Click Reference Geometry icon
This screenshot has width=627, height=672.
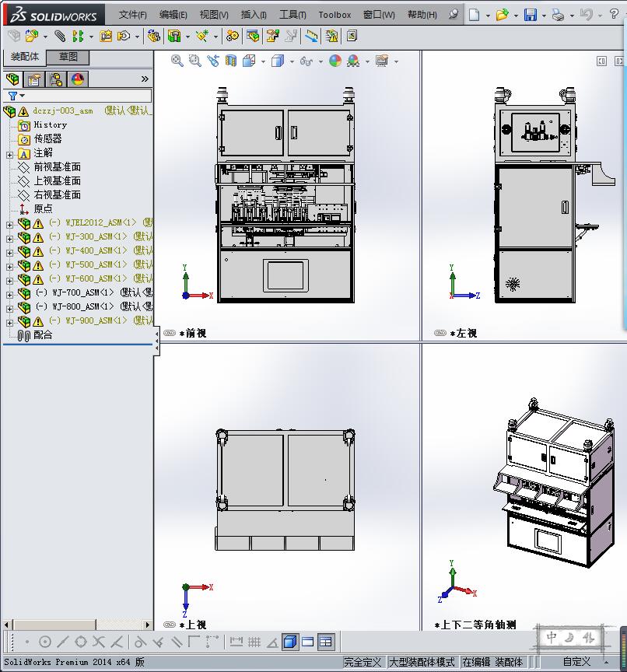[201, 36]
